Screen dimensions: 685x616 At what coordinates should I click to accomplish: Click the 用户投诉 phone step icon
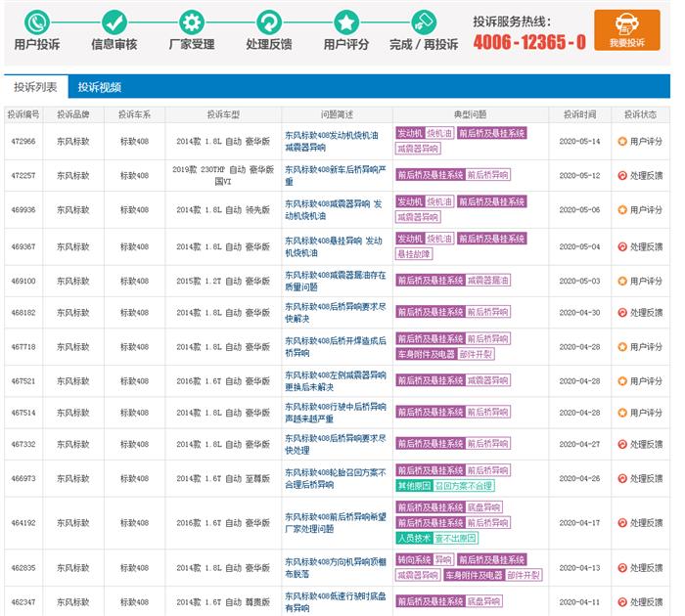coord(37,22)
